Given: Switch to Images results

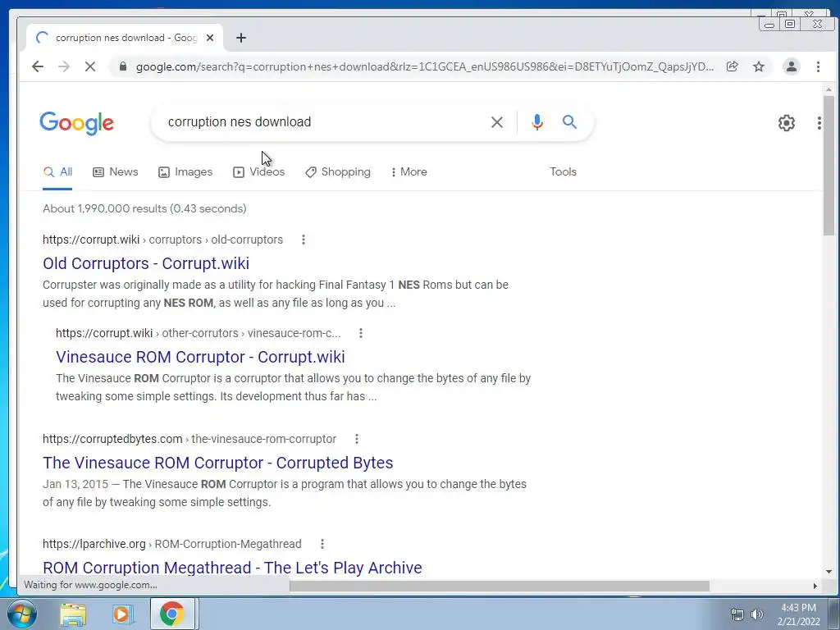Looking at the screenshot, I should pos(185,172).
